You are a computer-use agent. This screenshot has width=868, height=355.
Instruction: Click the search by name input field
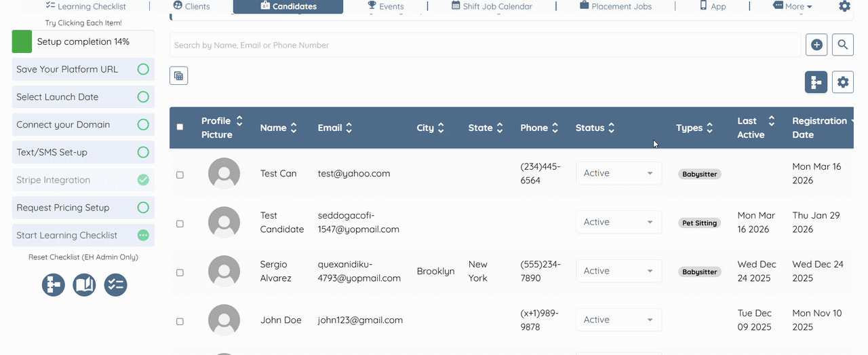[486, 45]
